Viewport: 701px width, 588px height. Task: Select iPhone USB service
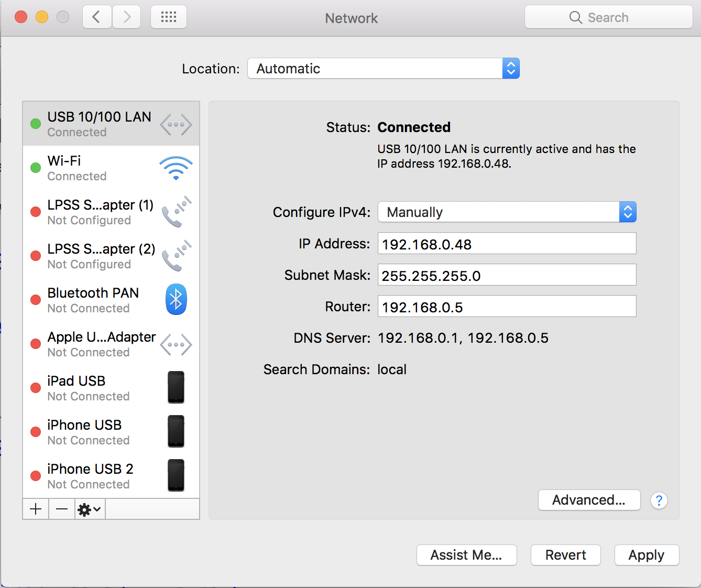pyautogui.click(x=111, y=432)
